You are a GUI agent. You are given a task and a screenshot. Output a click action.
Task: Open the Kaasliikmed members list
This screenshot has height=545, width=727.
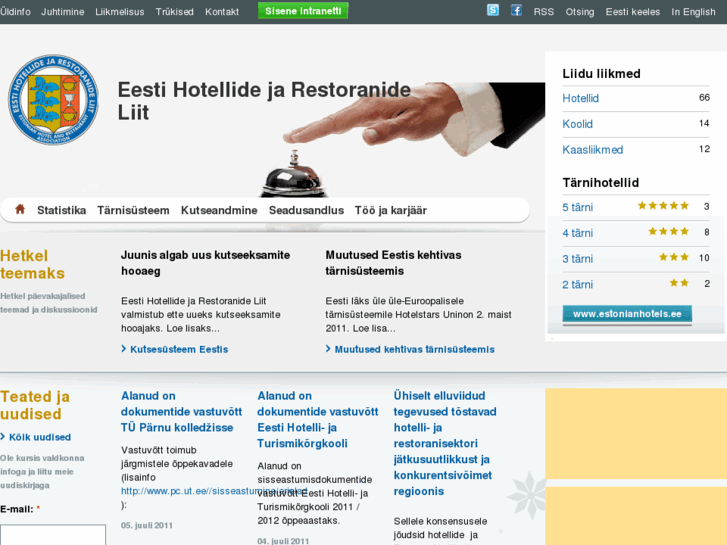coord(593,150)
